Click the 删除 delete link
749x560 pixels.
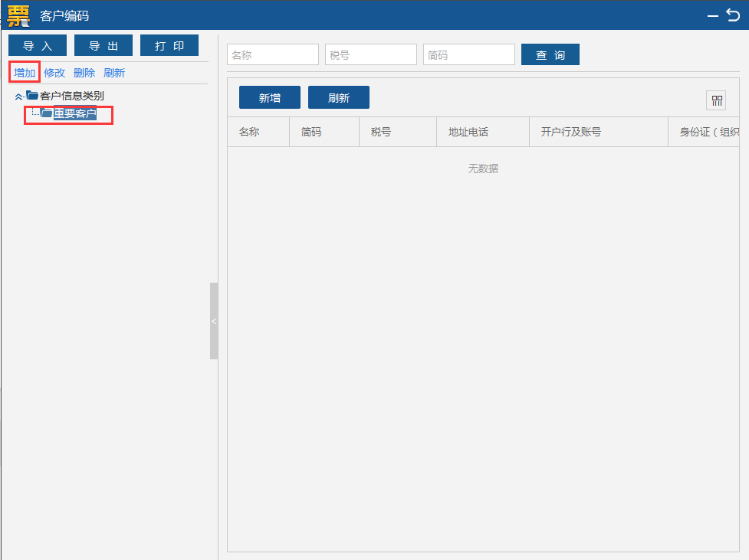click(84, 73)
